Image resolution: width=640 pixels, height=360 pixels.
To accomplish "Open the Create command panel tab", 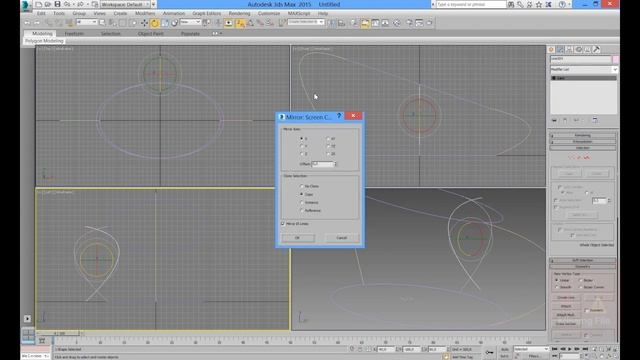I will coord(551,49).
